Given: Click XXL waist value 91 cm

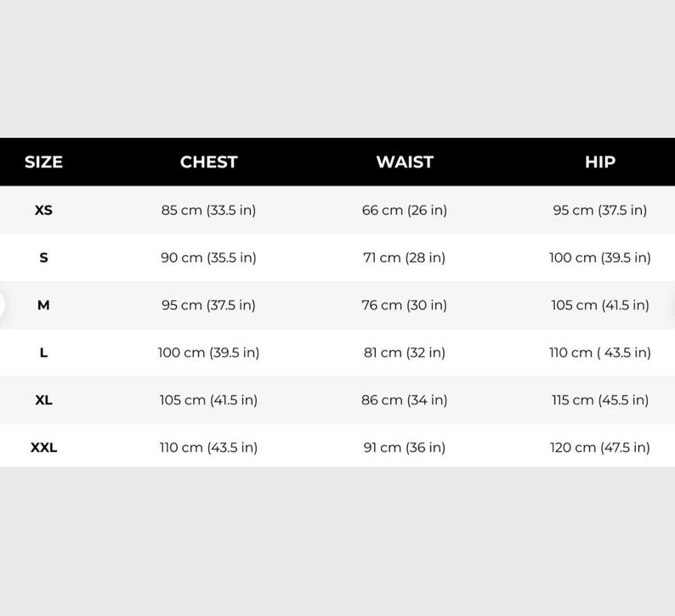Looking at the screenshot, I should 404,448.
